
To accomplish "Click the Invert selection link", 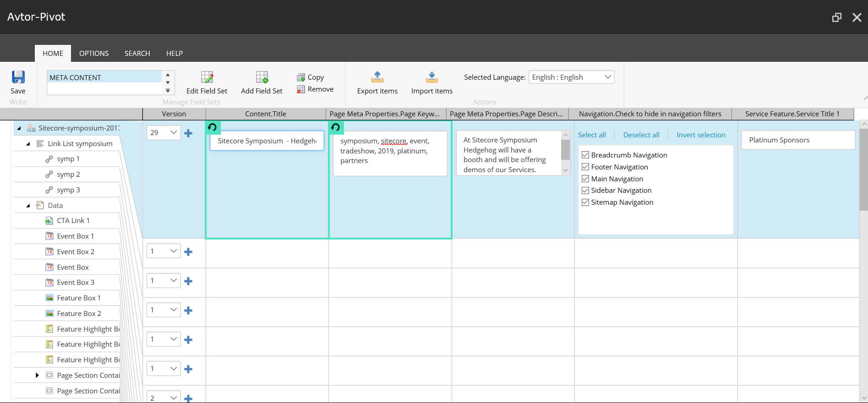I will pos(701,135).
